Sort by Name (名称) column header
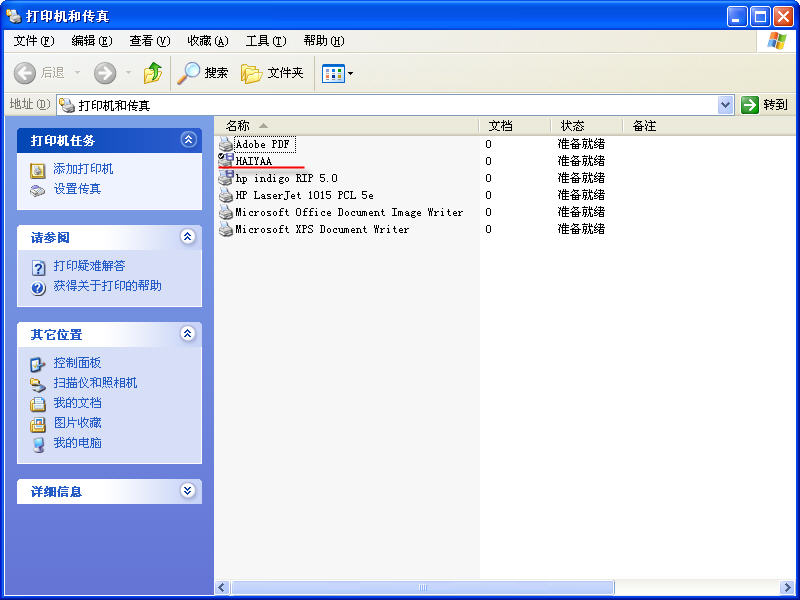This screenshot has height=600, width=800. coord(346,126)
